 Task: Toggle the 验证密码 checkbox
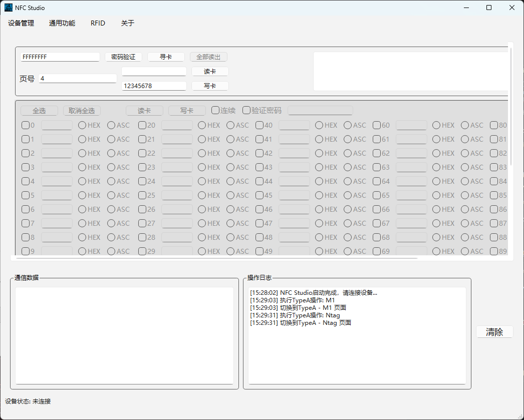coord(246,110)
